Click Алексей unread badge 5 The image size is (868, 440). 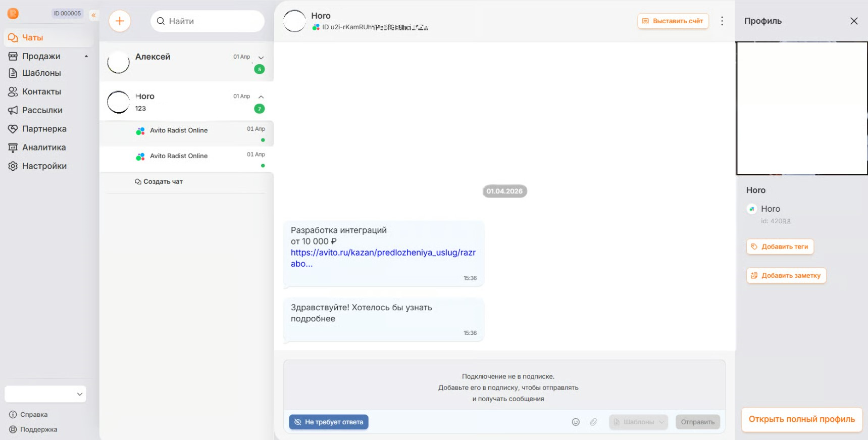[260, 69]
